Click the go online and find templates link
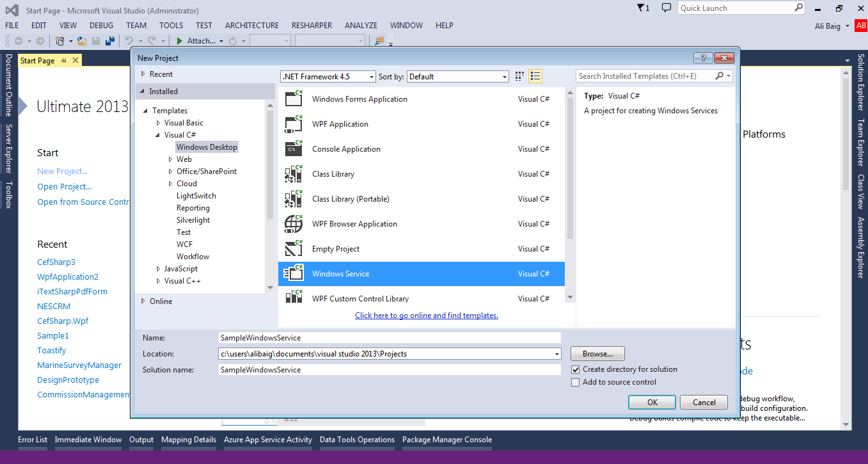 click(427, 316)
